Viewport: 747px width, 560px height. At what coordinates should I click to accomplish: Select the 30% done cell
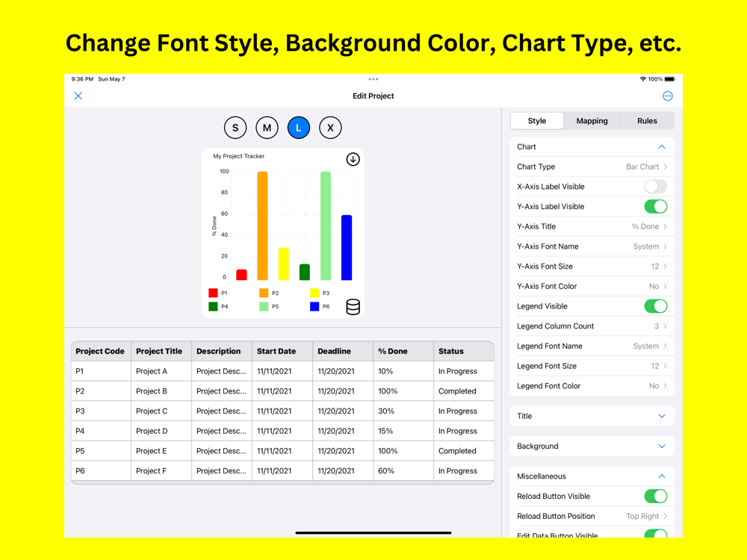click(x=403, y=411)
